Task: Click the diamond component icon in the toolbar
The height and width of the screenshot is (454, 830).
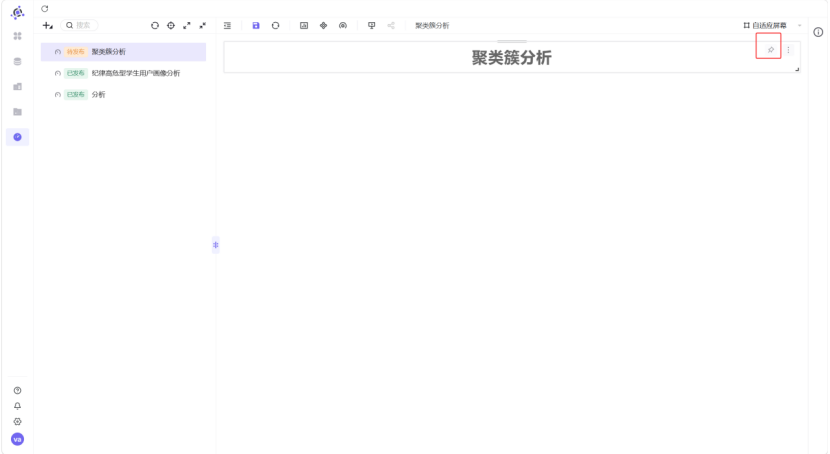Action: [323, 25]
